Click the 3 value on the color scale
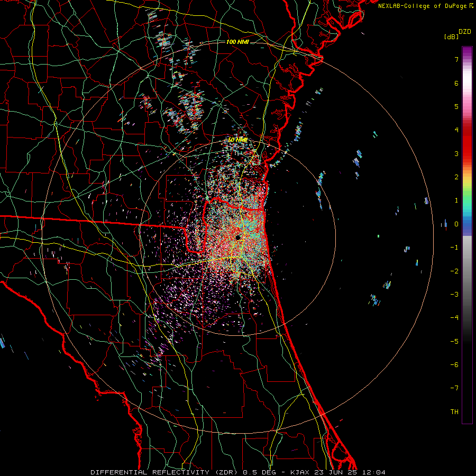The width and height of the screenshot is (476, 476). [456, 153]
